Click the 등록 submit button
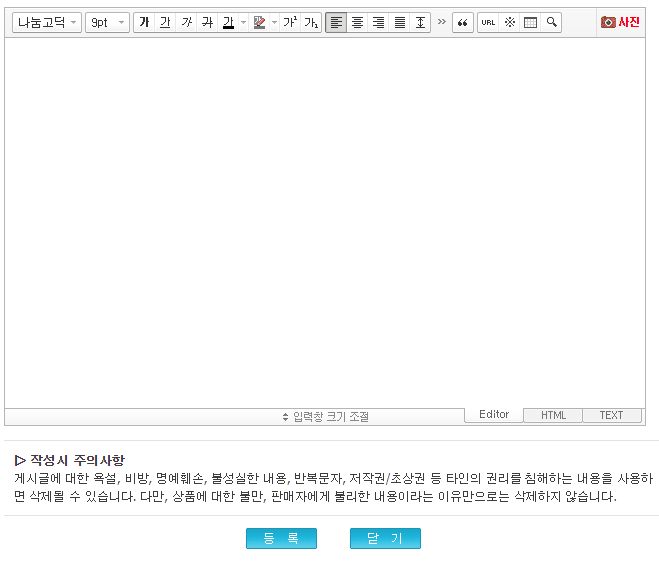659x563 pixels. click(x=281, y=538)
